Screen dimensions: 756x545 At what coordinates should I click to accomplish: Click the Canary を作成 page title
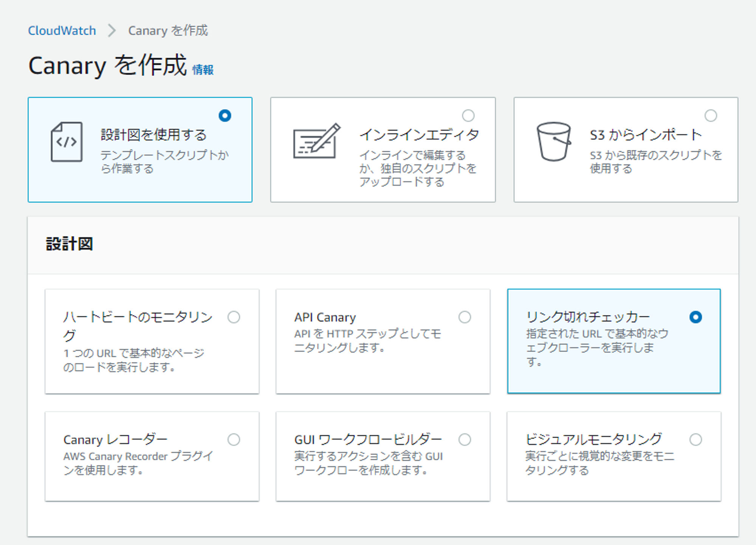107,65
